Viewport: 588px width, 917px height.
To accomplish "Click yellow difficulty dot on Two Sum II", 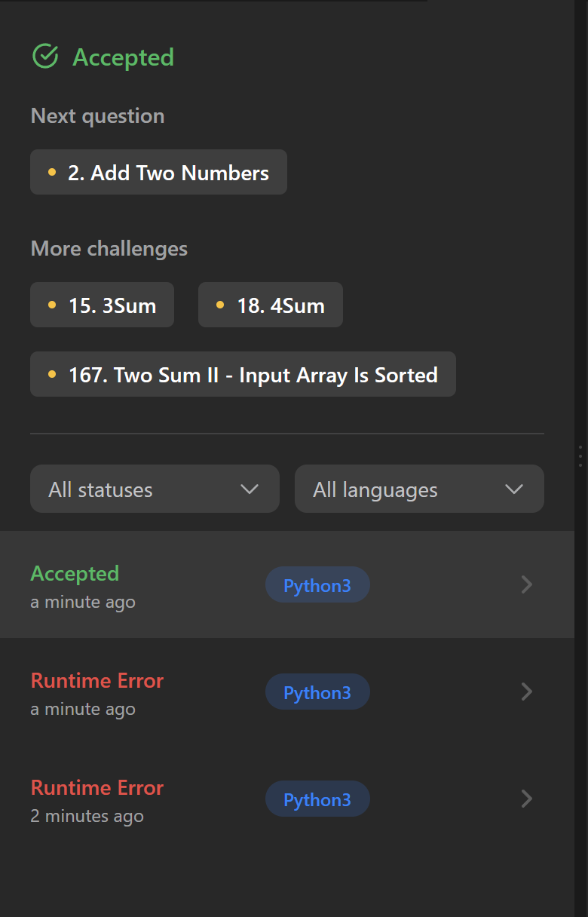I will click(52, 374).
